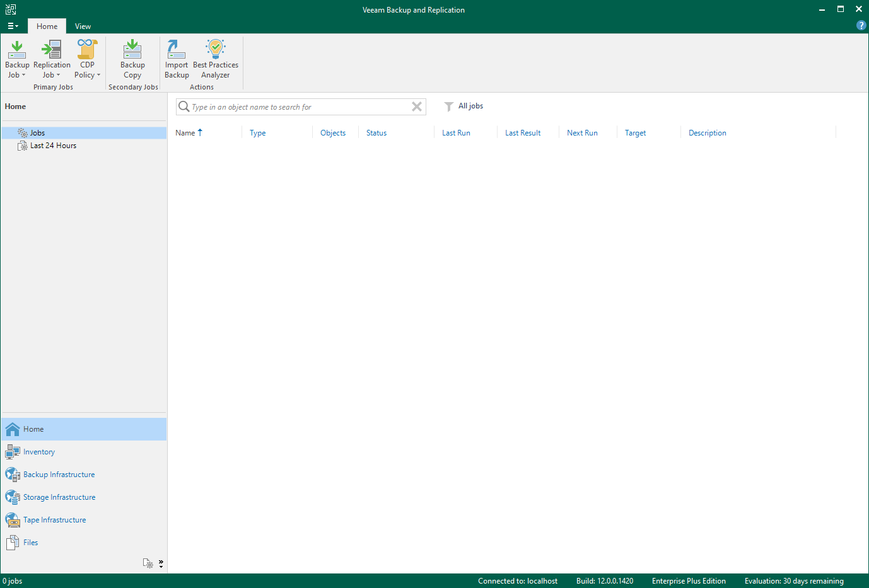Open Tape Infrastructure view

[x=54, y=520]
